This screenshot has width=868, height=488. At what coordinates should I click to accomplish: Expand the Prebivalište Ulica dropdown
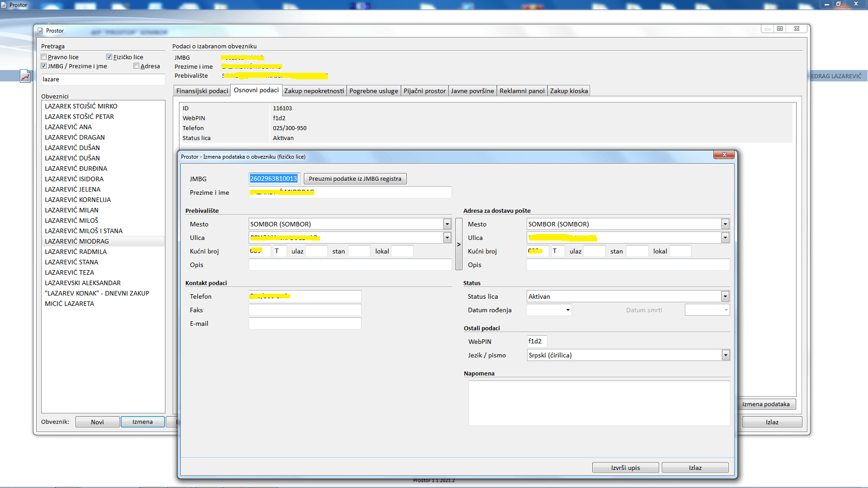[447, 237]
